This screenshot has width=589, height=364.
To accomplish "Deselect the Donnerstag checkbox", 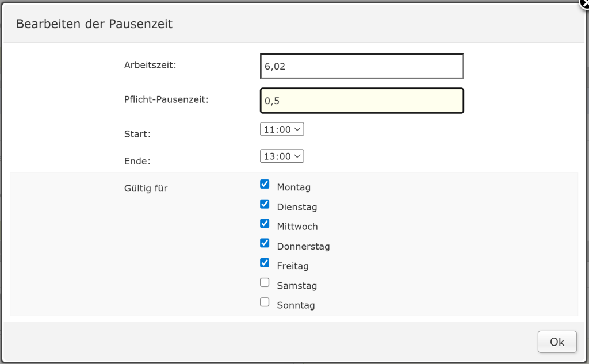I will [265, 243].
